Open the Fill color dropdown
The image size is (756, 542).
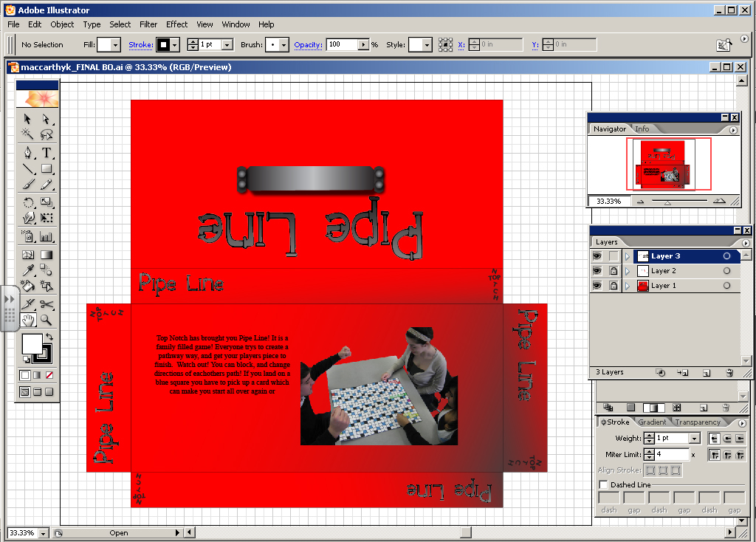click(x=115, y=45)
